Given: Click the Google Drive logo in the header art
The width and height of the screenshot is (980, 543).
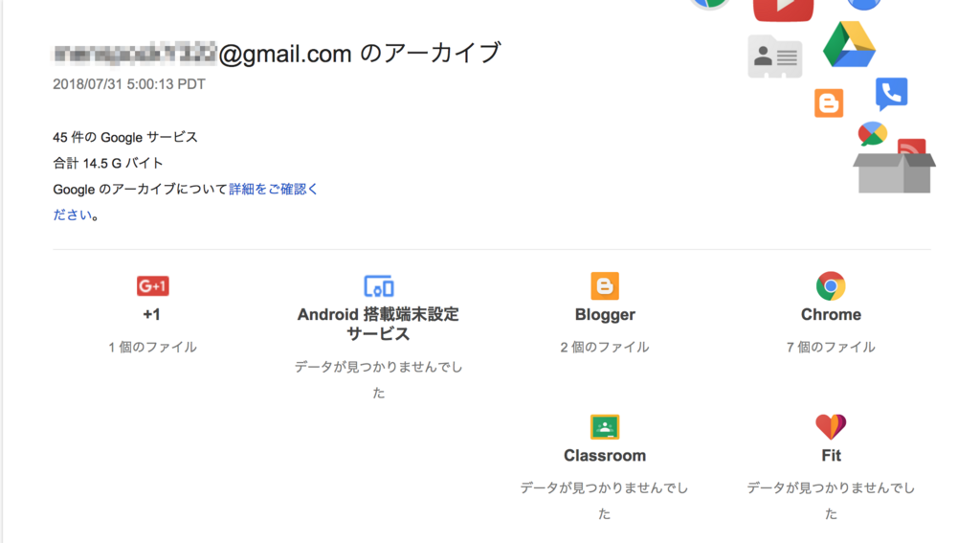Looking at the screenshot, I should click(x=850, y=44).
